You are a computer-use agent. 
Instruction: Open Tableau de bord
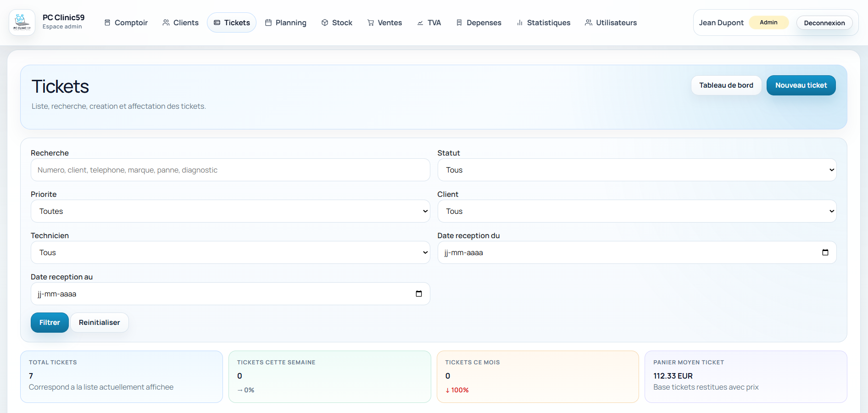click(726, 85)
